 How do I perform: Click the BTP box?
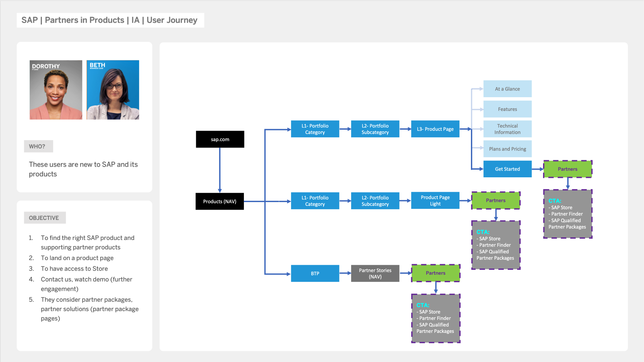315,274
